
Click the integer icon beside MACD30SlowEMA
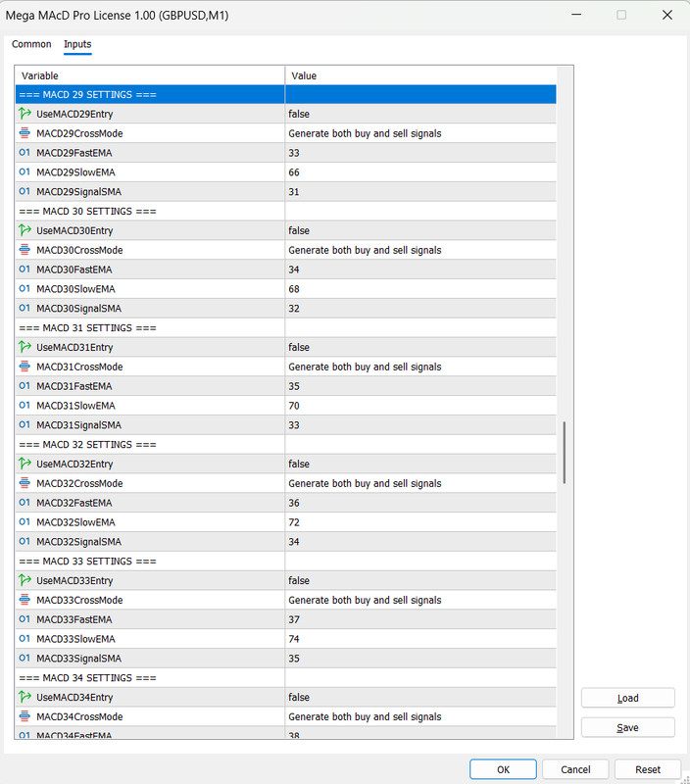coord(25,288)
